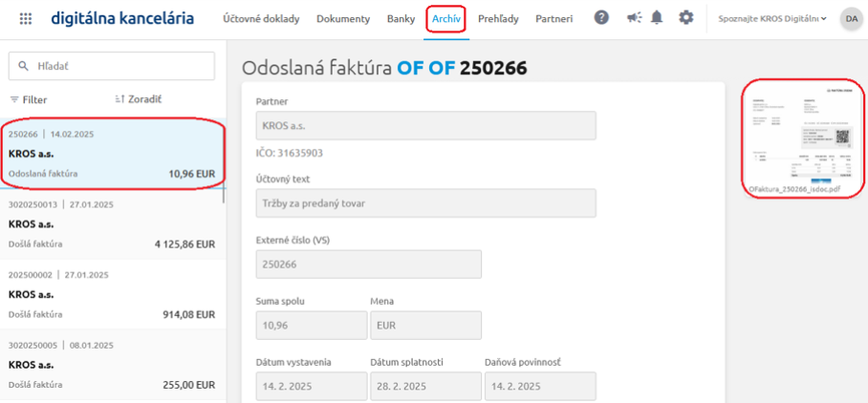
Task: Click the Hľadať search field
Action: click(x=112, y=66)
